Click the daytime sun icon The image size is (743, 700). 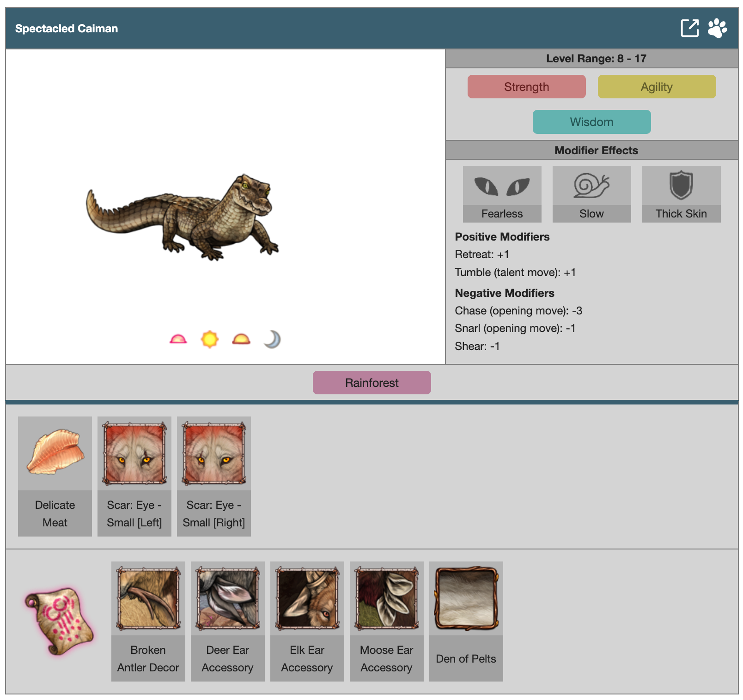209,339
